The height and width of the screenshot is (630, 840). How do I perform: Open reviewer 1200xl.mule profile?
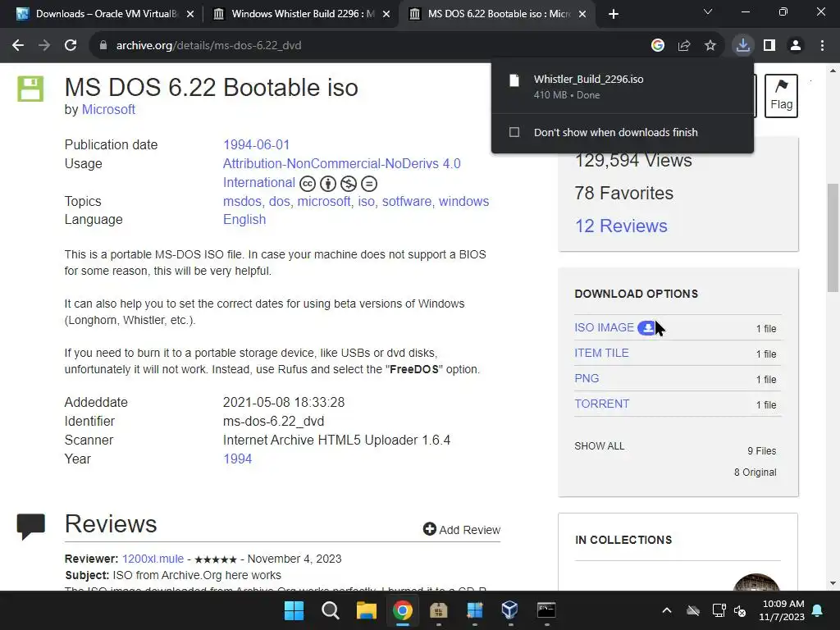click(153, 559)
